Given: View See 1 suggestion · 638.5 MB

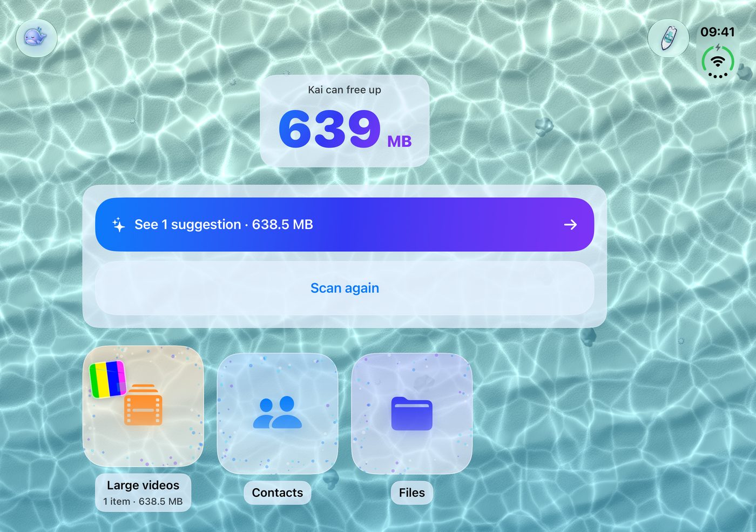Looking at the screenshot, I should coord(345,225).
